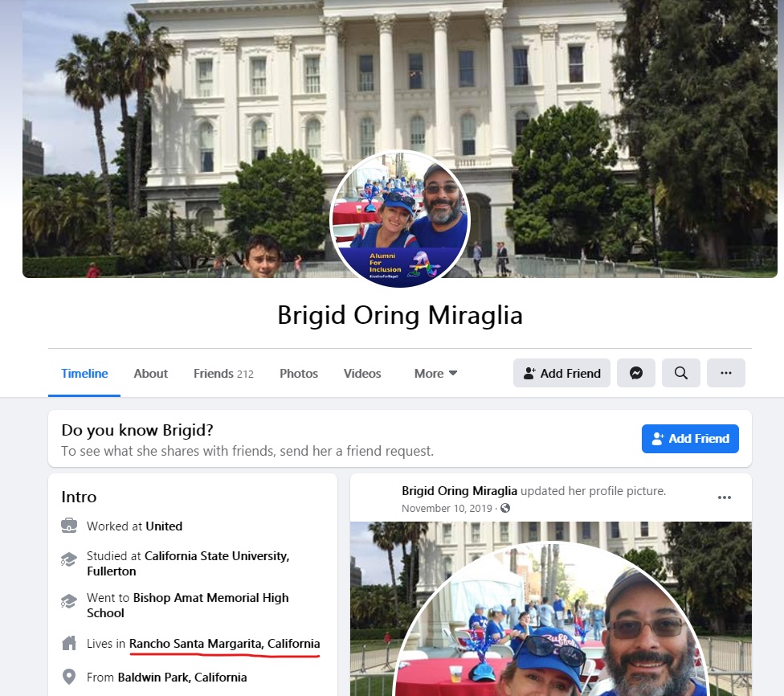Viewport: 784px width, 696px height.
Task: Click the location pin icon beside From
Action: [69, 677]
